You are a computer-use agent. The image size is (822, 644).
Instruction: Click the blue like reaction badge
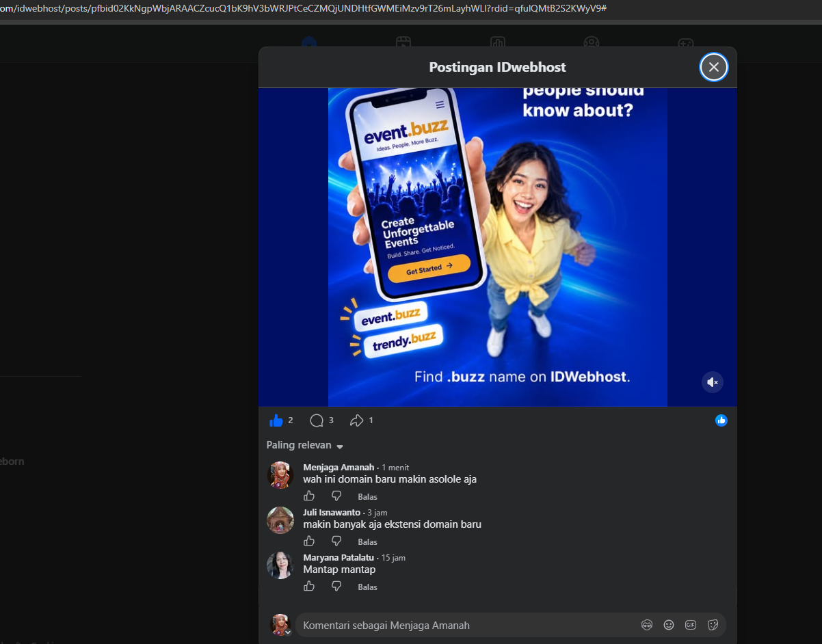tap(721, 420)
